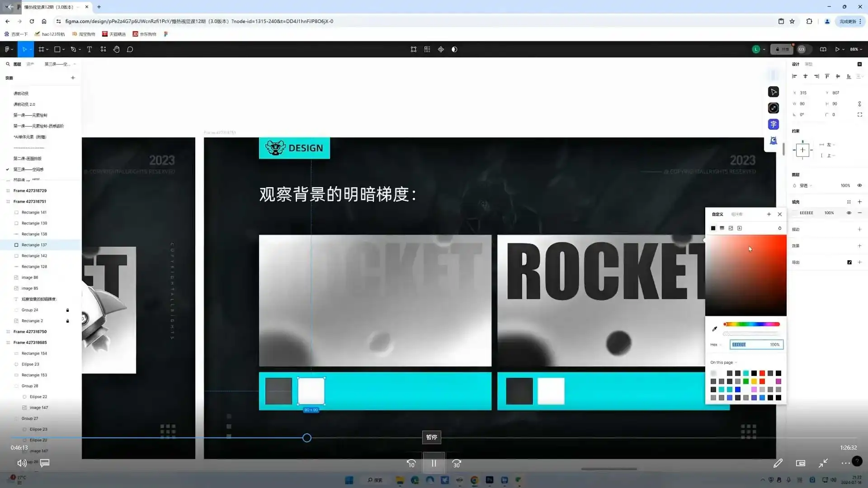Select the Text tool in the toolbar

[89, 49]
